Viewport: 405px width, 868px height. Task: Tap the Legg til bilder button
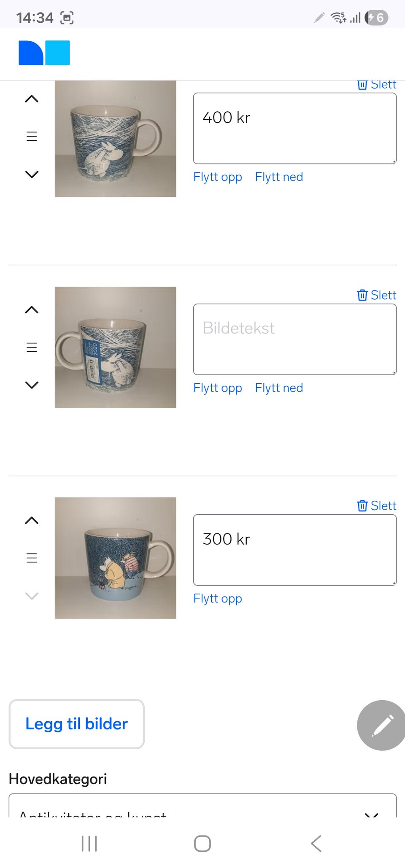click(76, 724)
